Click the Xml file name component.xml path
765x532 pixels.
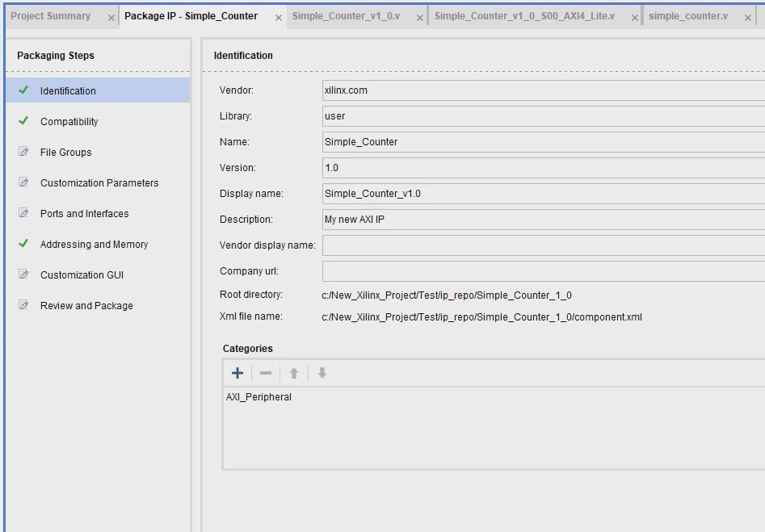click(481, 317)
